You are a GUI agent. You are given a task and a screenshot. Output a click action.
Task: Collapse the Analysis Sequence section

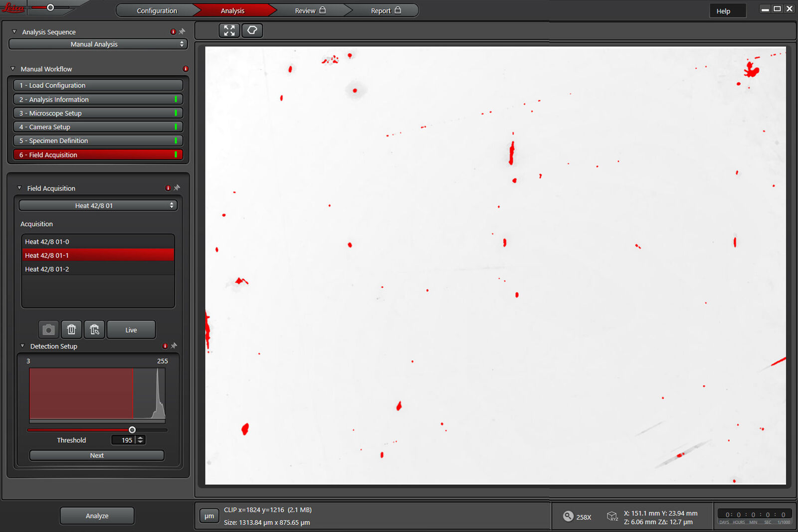point(14,31)
